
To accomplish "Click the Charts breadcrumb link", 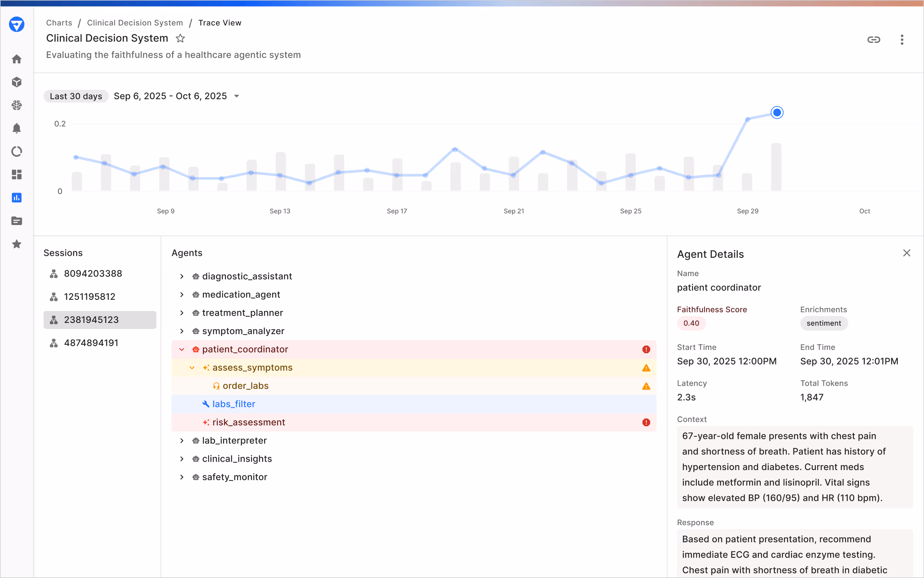I will pos(59,23).
